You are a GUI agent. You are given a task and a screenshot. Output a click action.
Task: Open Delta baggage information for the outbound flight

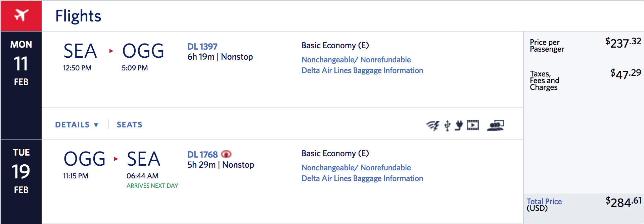[x=362, y=70]
